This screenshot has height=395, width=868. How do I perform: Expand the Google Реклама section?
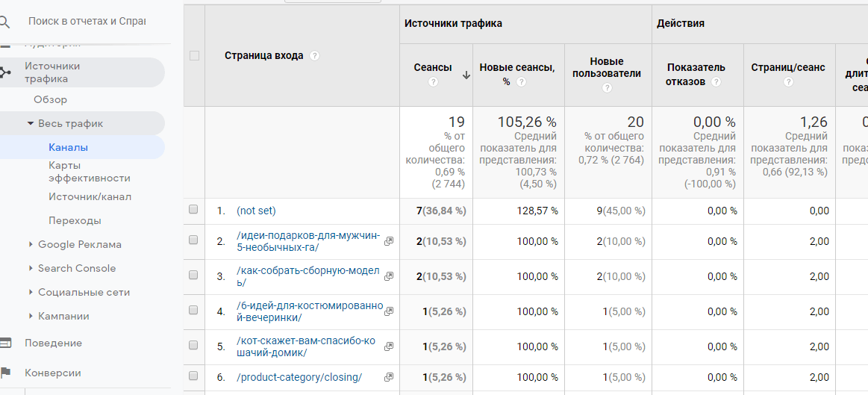pyautogui.click(x=31, y=244)
